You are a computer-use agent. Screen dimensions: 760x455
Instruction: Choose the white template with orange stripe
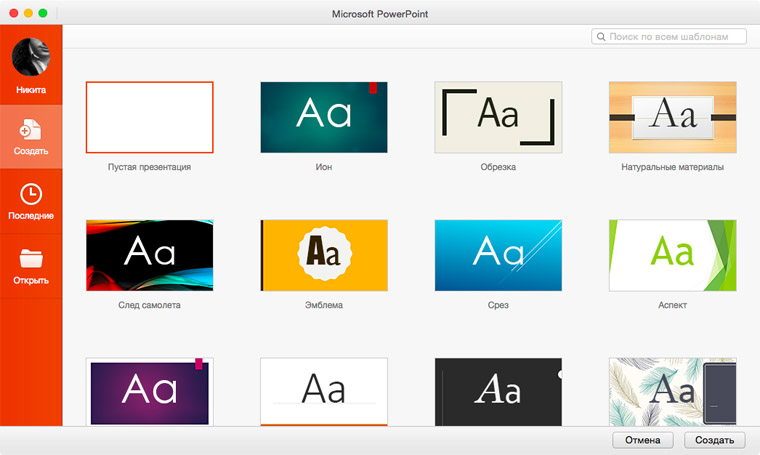tap(323, 391)
